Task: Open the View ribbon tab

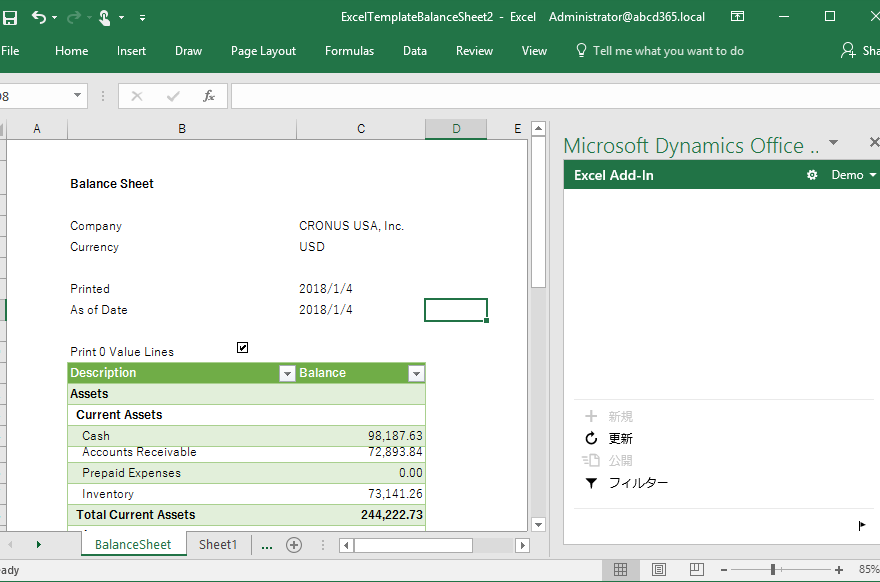Action: [534, 51]
